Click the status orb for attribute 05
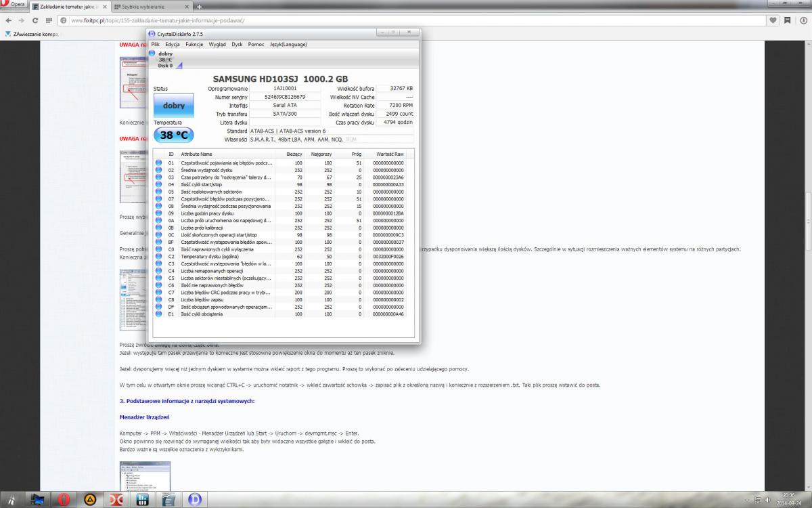 click(158, 192)
